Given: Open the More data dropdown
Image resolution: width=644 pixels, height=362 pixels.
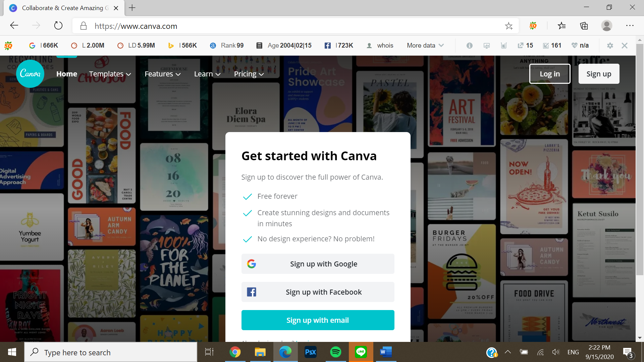Looking at the screenshot, I should tap(425, 46).
